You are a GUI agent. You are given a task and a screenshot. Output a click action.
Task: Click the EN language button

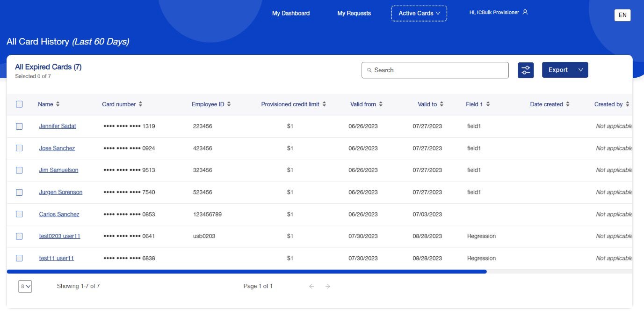[x=622, y=15]
